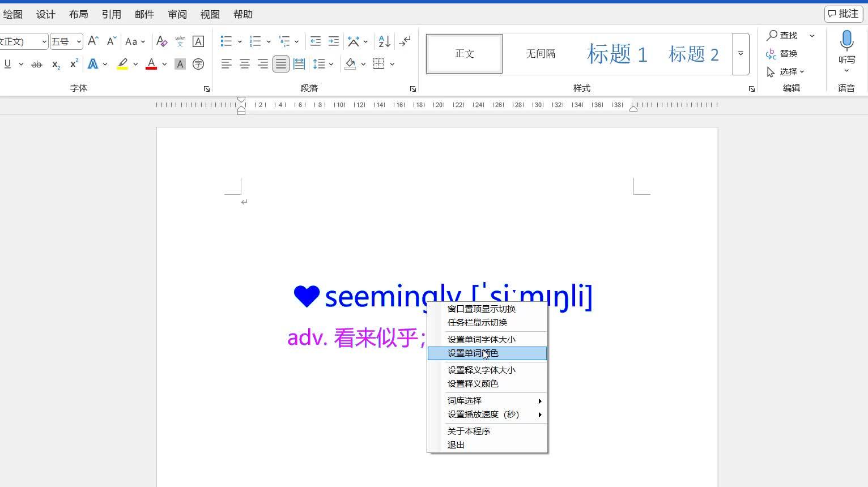Viewport: 868px width, 487px height.
Task: Open the 词库选择 submenu
Action: [x=487, y=401]
